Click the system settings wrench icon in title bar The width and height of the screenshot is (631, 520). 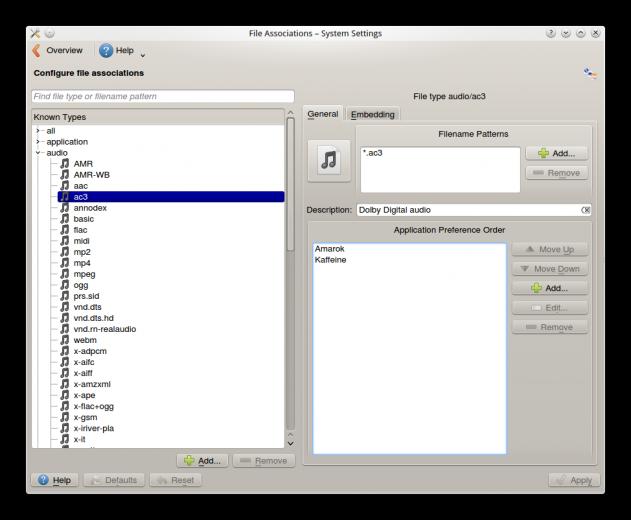tap(35, 33)
